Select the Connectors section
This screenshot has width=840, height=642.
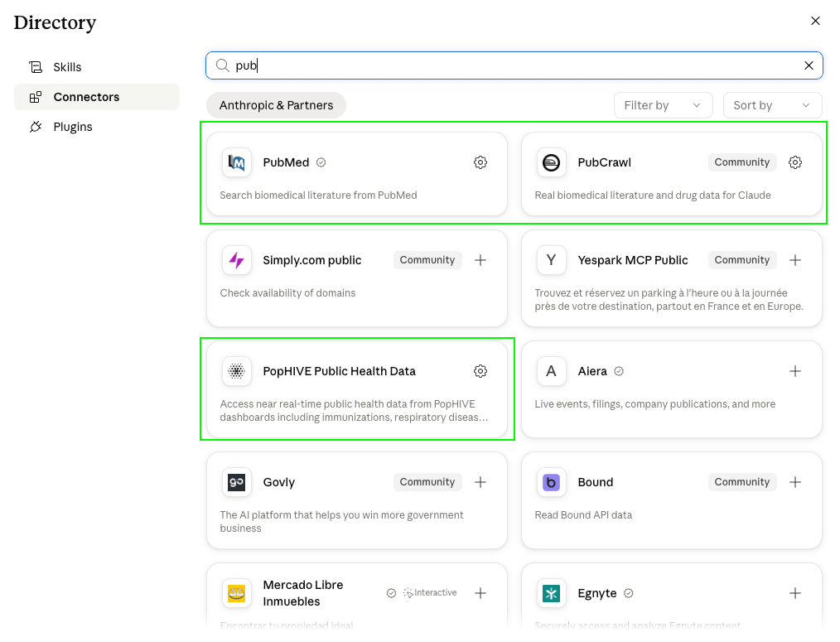coord(96,97)
